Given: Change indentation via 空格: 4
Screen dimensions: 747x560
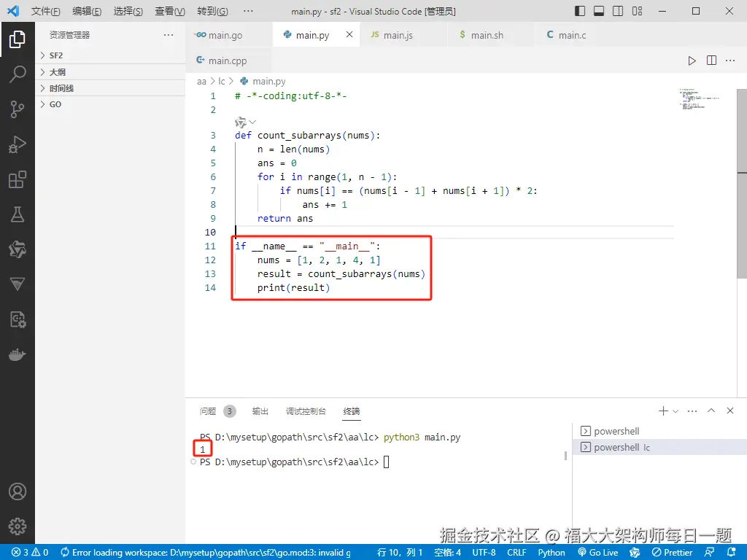Looking at the screenshot, I should click(x=447, y=553).
